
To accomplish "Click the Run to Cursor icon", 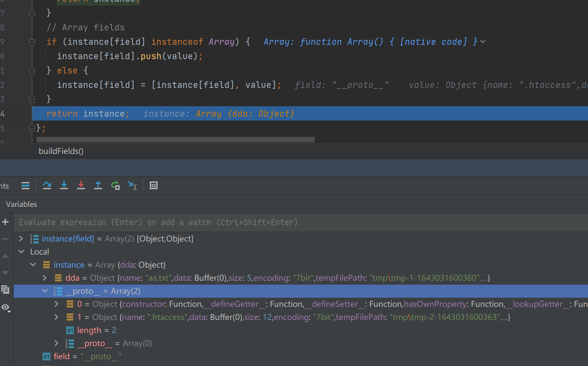I will coord(132,186).
